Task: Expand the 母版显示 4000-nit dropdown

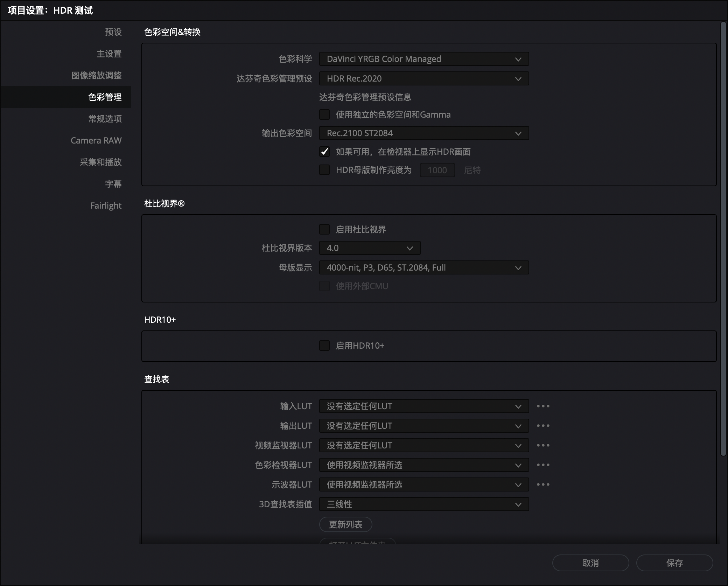Action: pos(423,267)
